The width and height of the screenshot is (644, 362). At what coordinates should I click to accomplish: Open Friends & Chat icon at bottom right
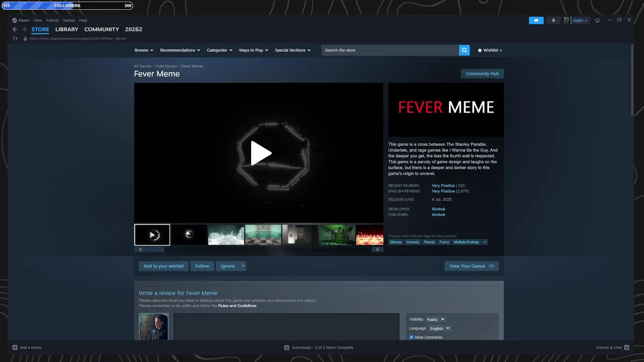[x=626, y=347]
